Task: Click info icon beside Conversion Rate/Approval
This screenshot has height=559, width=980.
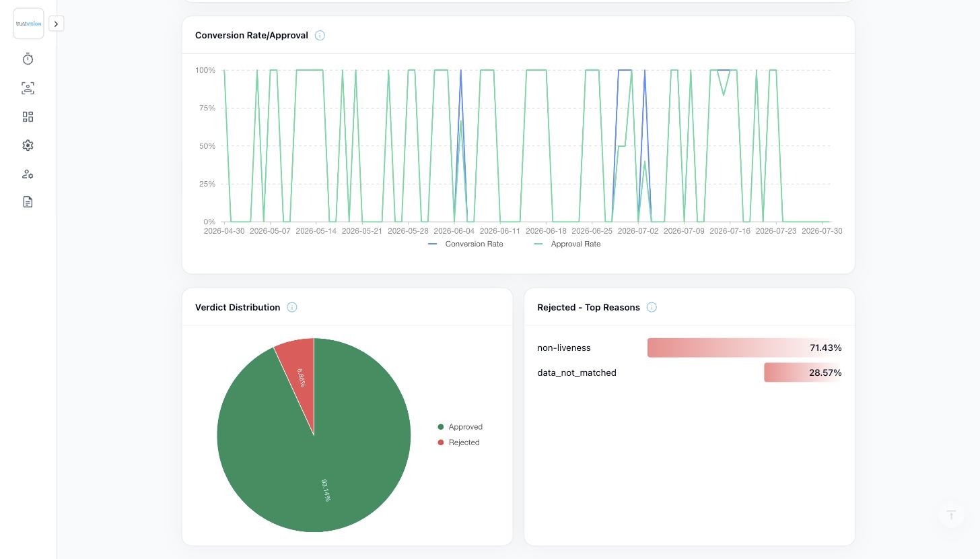Action: pyautogui.click(x=320, y=36)
